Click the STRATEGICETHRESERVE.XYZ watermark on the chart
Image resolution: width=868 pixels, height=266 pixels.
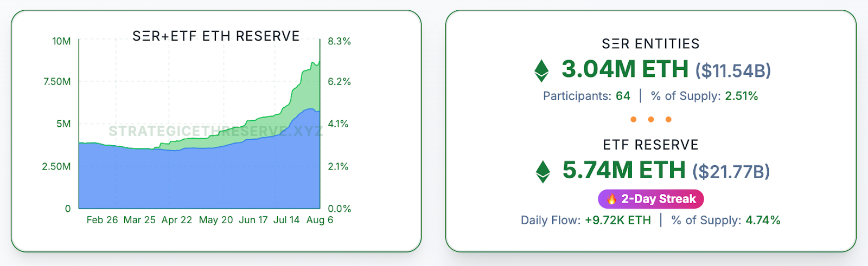tap(215, 131)
